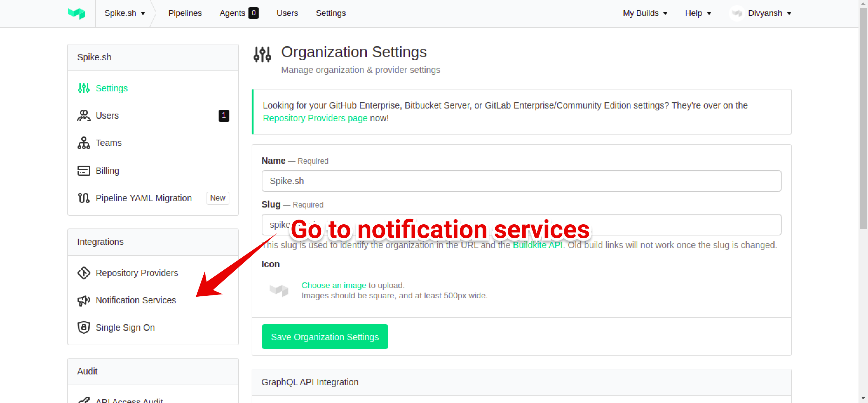Save Organization Settings
Image resolution: width=868 pixels, height=403 pixels.
[324, 337]
